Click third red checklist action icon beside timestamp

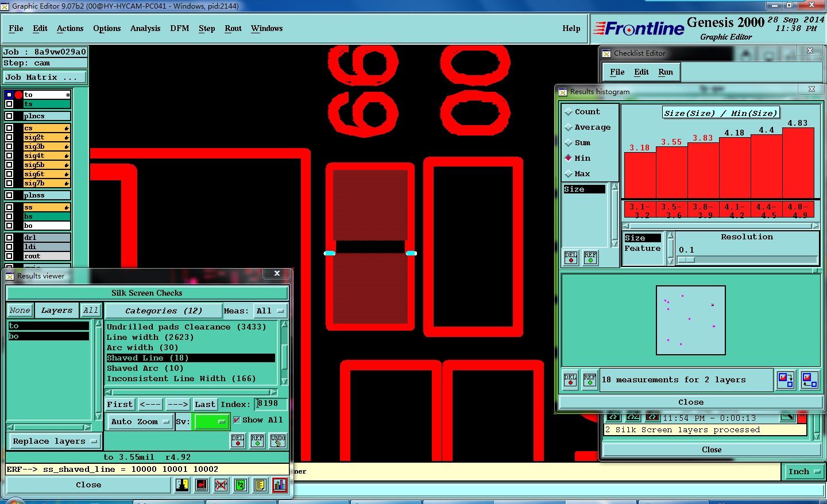tap(652, 417)
